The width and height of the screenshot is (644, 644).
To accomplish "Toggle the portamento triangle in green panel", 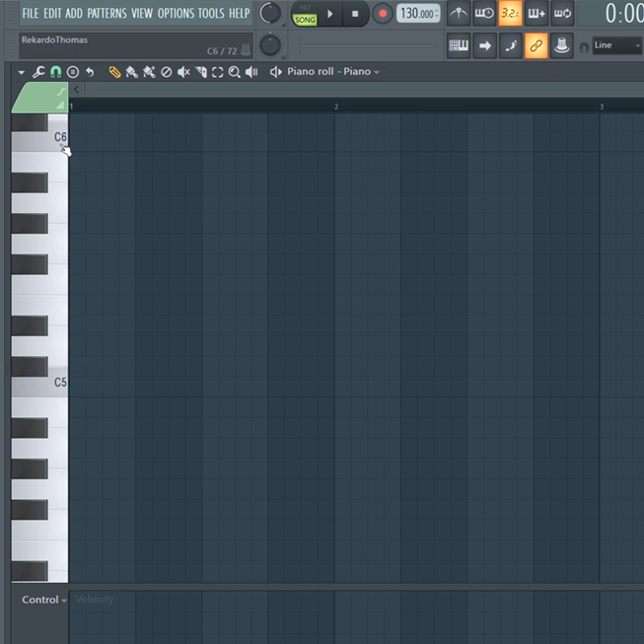I will point(60,106).
